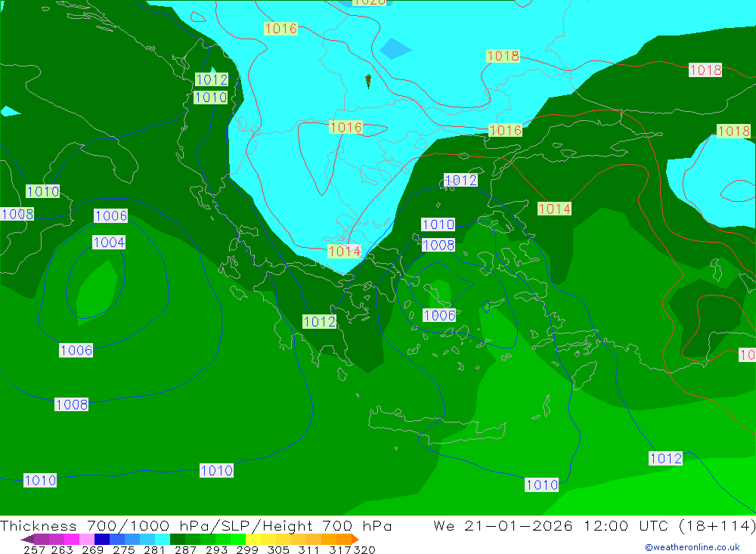The width and height of the screenshot is (756, 554).
Task: Click the '700/1000' text in the title
Action: pos(129,525)
